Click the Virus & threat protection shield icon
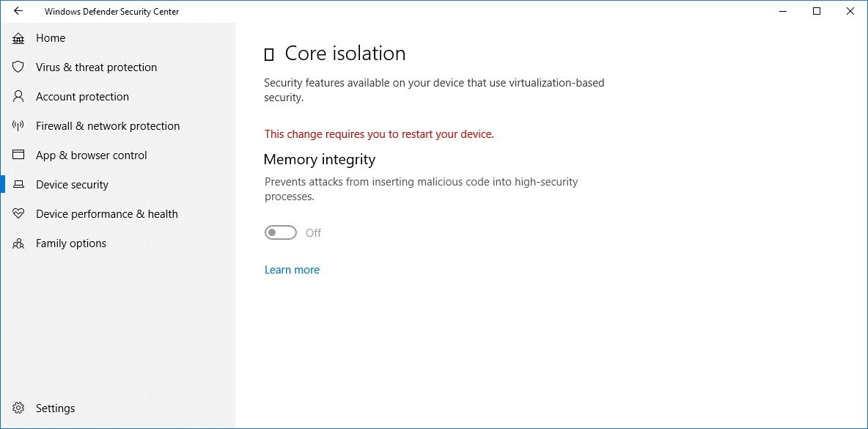Screen dimensions: 868x429 pyautogui.click(x=18, y=67)
